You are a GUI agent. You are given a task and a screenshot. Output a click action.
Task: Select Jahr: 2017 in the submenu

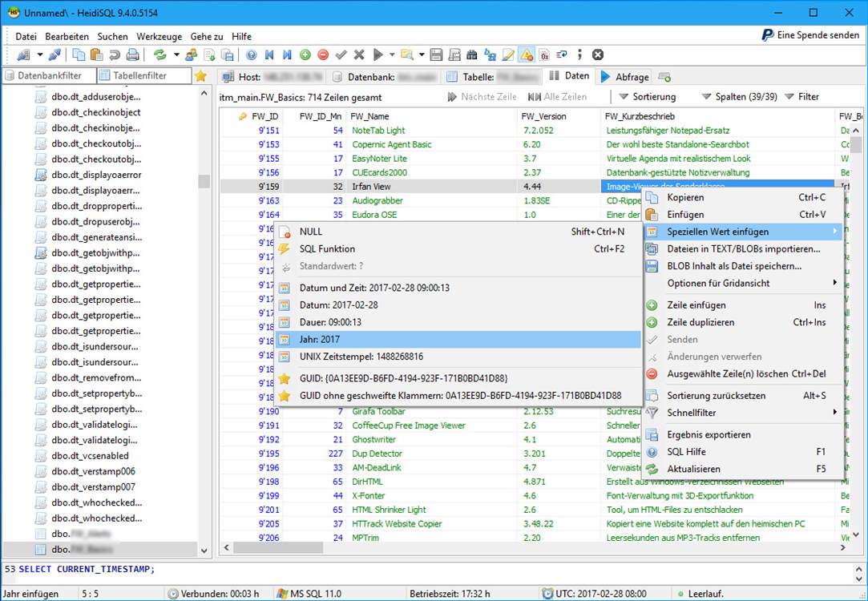458,339
